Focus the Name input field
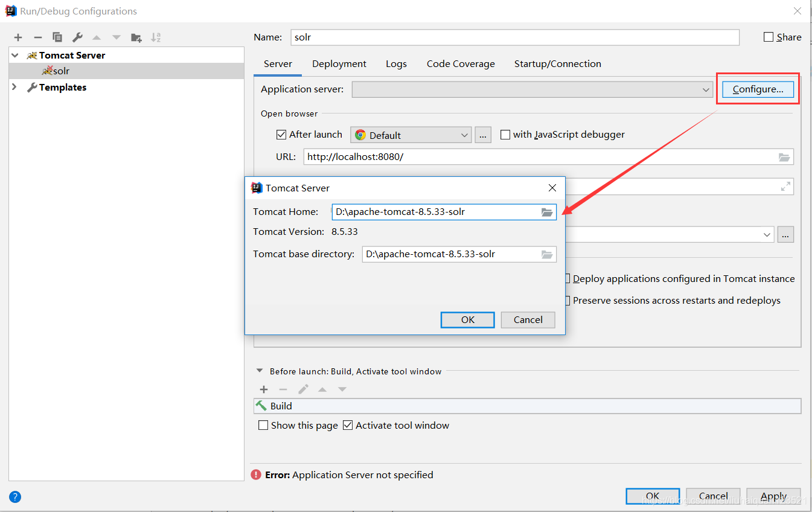The height and width of the screenshot is (512, 812). (x=515, y=37)
